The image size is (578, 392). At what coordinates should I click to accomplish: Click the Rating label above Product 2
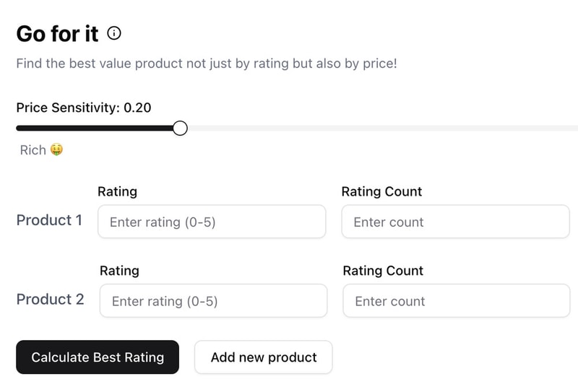(x=119, y=271)
